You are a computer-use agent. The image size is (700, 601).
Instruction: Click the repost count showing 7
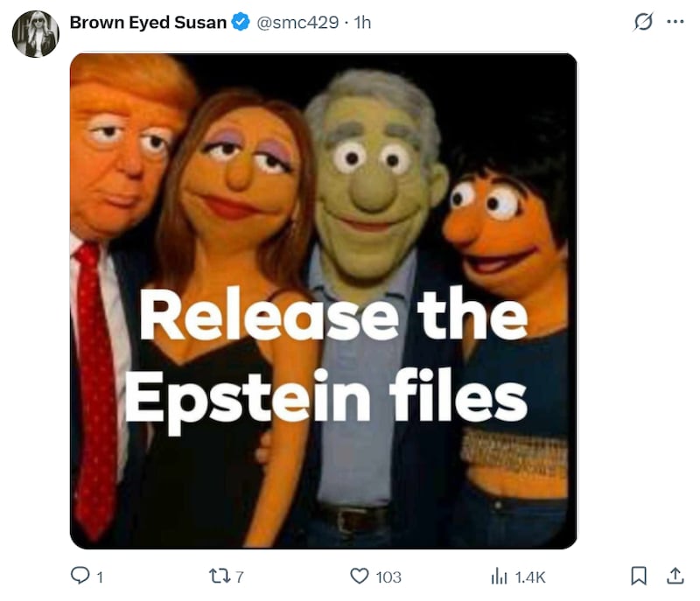click(238, 577)
